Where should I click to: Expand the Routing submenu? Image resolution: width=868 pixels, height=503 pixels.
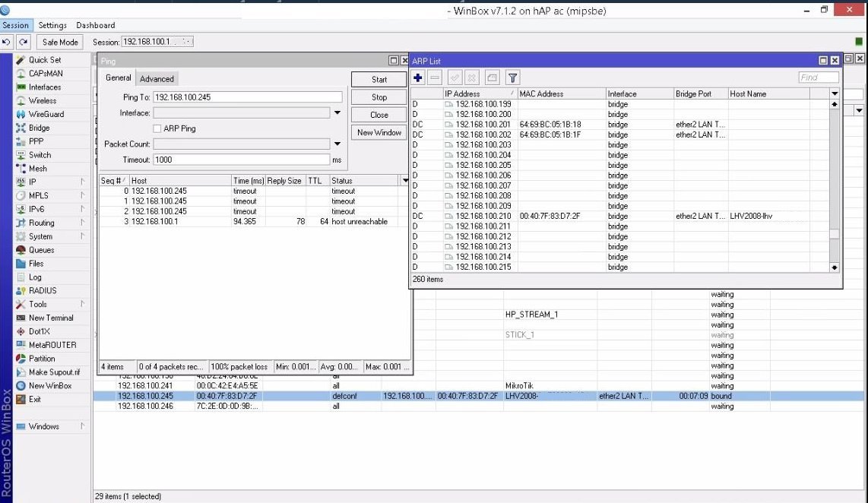[83, 223]
